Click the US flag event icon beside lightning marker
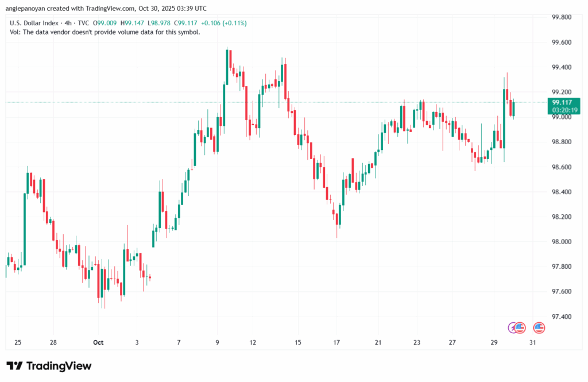 click(520, 328)
